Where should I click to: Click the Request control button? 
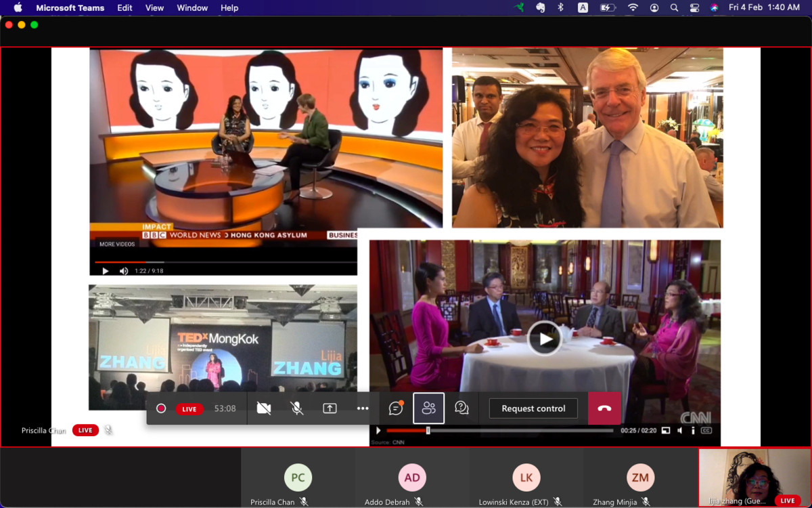pos(533,408)
